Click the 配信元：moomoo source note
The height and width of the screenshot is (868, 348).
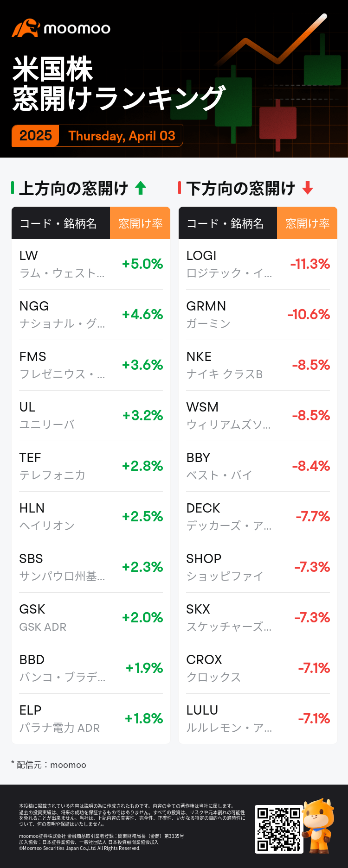click(x=51, y=765)
